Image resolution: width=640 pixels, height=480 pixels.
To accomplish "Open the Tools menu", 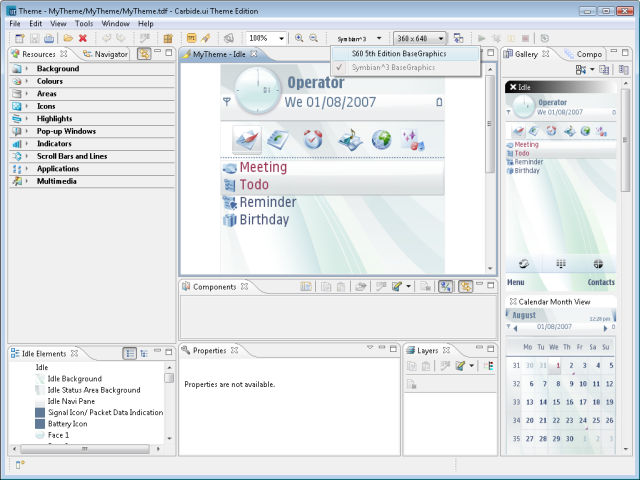I will (x=84, y=23).
